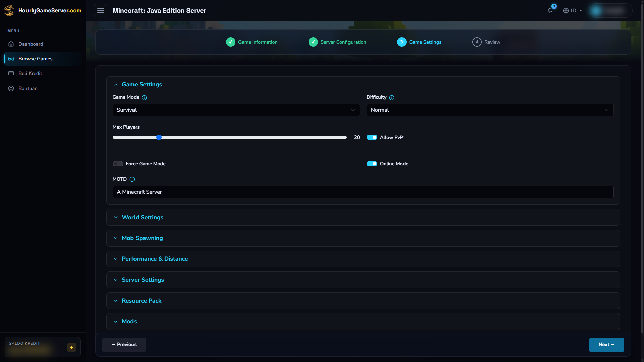The height and width of the screenshot is (362, 644).
Task: Click the Difficulty info icon
Action: click(x=392, y=98)
